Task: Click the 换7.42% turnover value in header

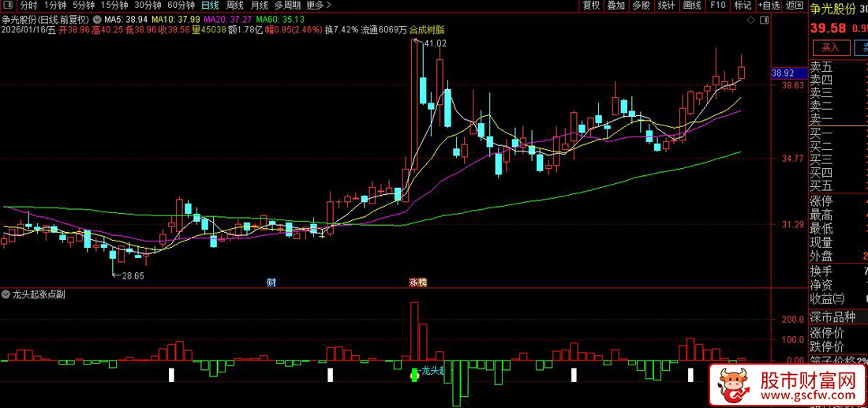Action: coord(342,30)
